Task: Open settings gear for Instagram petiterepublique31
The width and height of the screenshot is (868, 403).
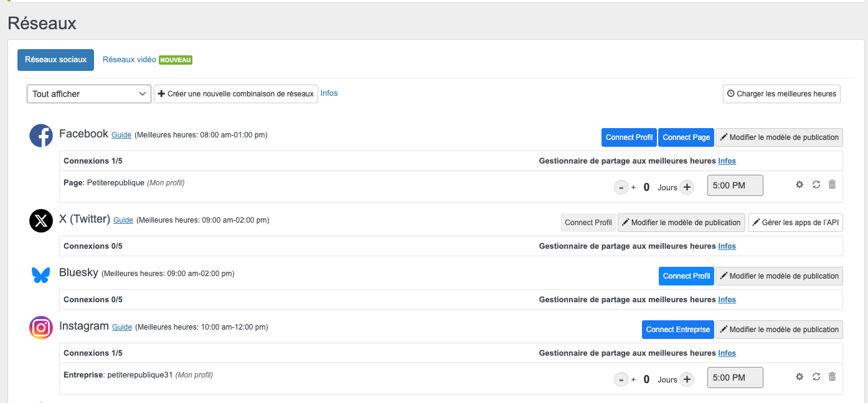Action: tap(800, 377)
